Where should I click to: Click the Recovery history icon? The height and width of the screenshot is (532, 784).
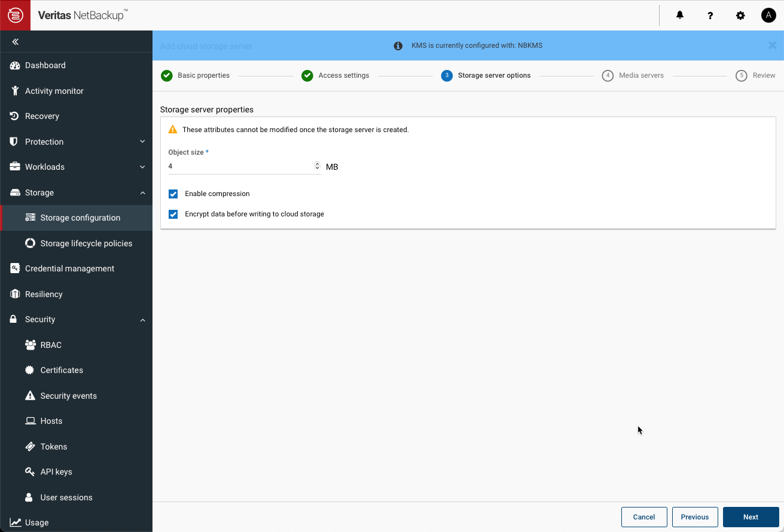(15, 116)
